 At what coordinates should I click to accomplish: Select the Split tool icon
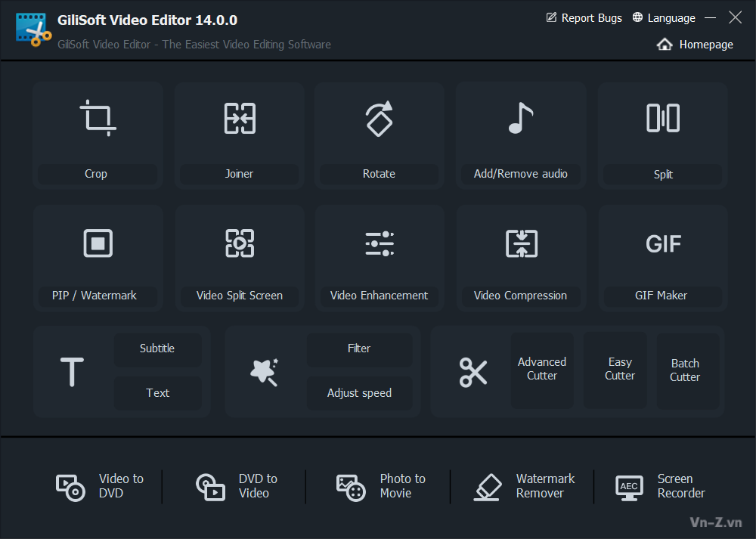(x=663, y=119)
